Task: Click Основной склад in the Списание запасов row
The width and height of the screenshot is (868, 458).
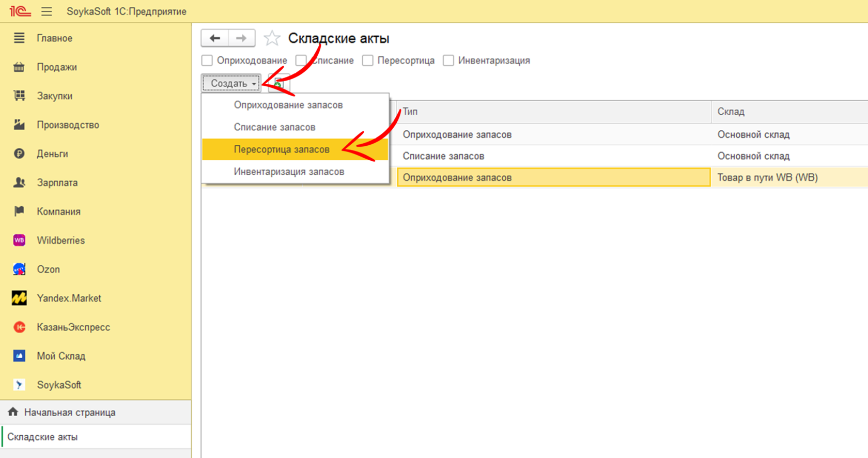Action: [789, 156]
